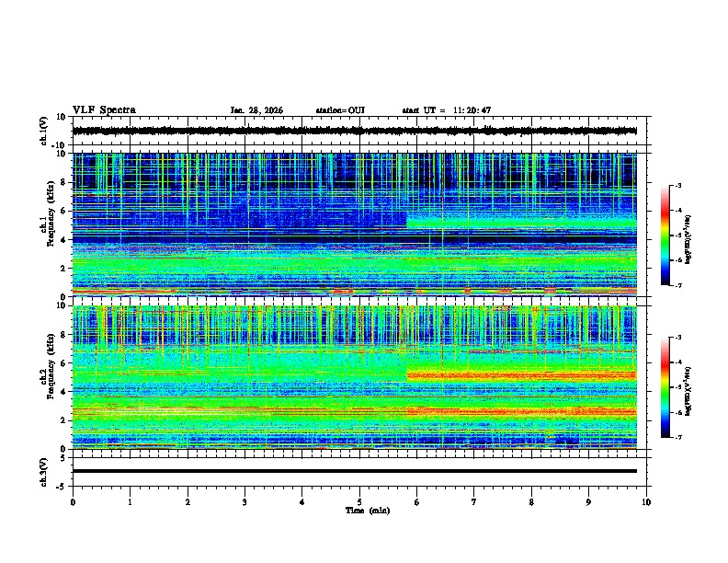Click the 2 kHz tick on ch.1 axis
This screenshot has height=563, width=728.
pyautogui.click(x=63, y=269)
